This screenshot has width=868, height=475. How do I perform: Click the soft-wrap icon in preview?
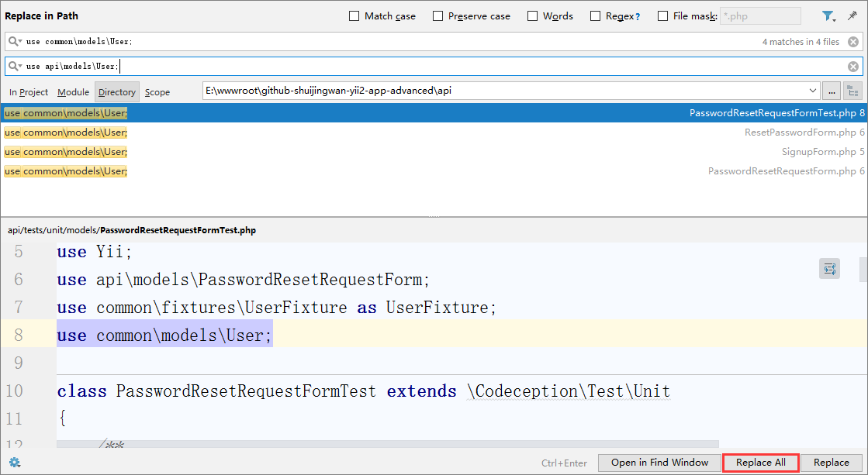(x=830, y=269)
